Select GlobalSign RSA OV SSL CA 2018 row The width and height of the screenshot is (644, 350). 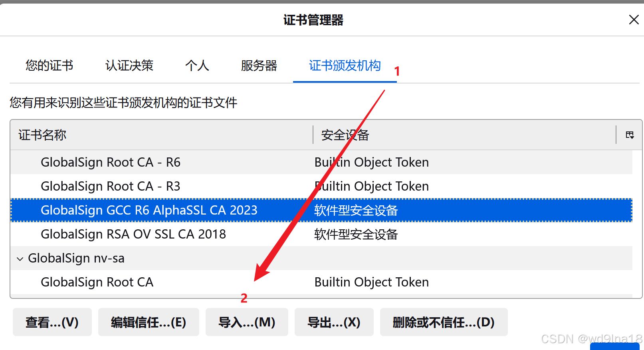pyautogui.click(x=321, y=234)
